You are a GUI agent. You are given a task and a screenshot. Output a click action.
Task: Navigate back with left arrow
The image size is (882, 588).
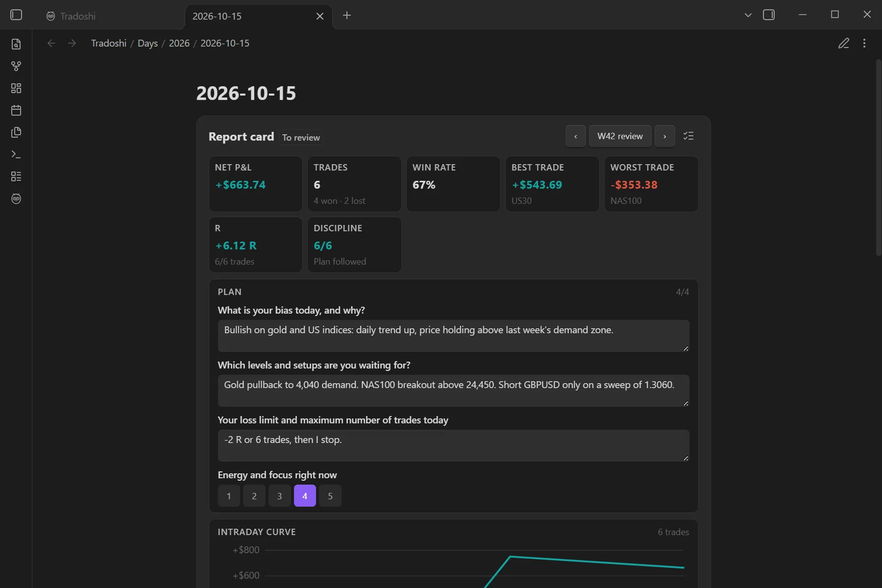51,43
